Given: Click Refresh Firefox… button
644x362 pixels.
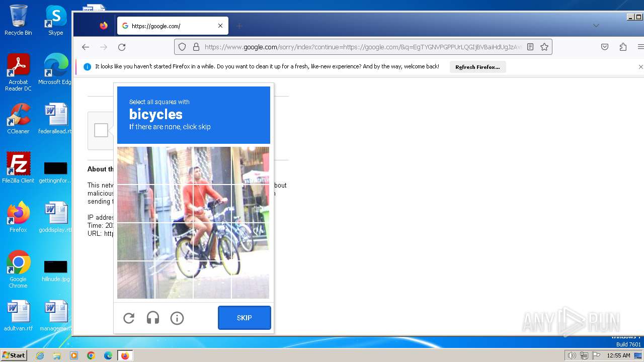Looking at the screenshot, I should pos(477,67).
